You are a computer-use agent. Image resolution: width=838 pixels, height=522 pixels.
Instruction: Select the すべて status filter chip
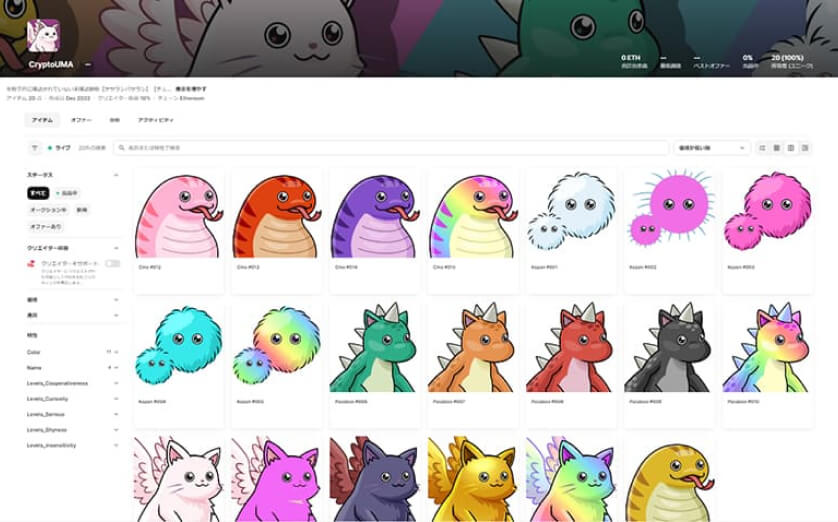38,193
